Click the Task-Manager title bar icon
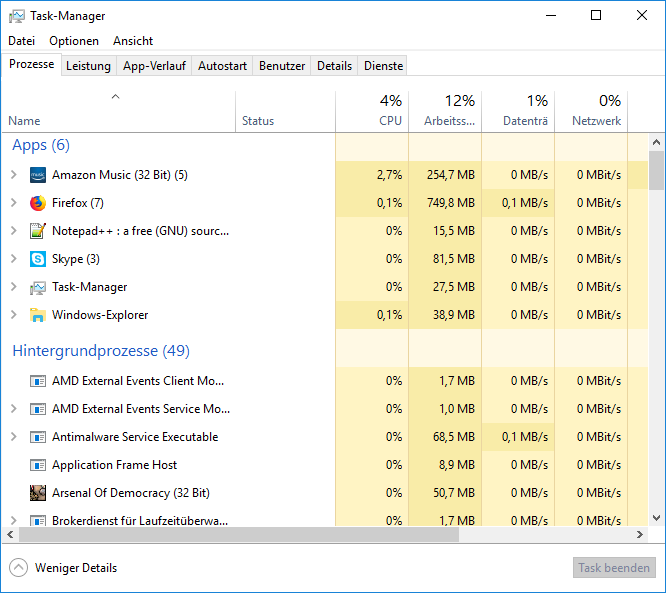Image resolution: width=666 pixels, height=593 pixels. click(17, 16)
